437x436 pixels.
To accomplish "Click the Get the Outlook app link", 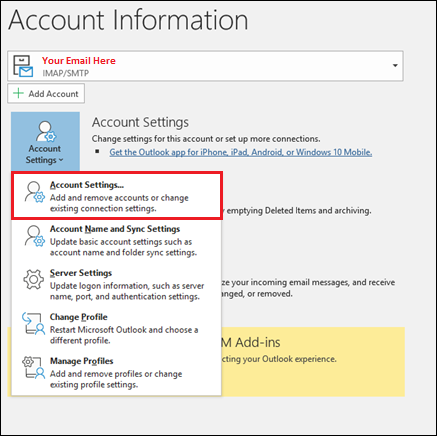I will coord(241,152).
